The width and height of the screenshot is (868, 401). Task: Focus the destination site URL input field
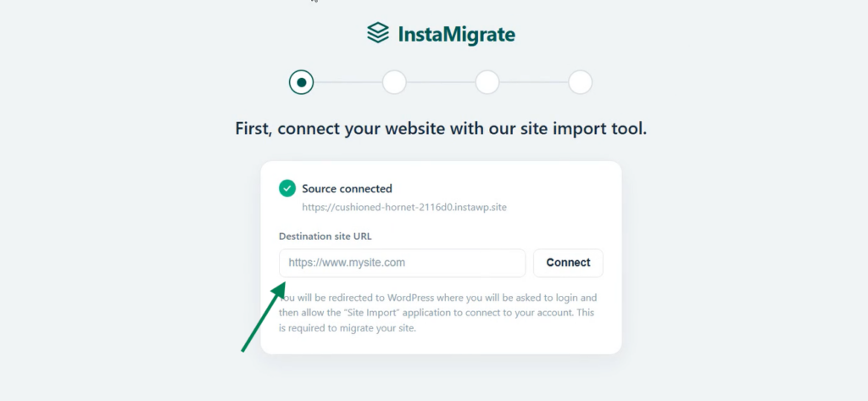pyautogui.click(x=403, y=263)
